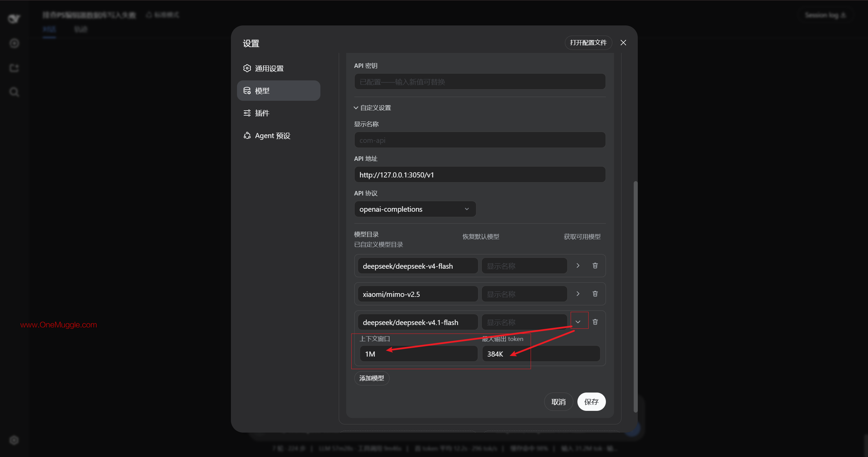The image size is (868, 457).
Task: Click the app logo in sidebar top
Action: point(14,19)
